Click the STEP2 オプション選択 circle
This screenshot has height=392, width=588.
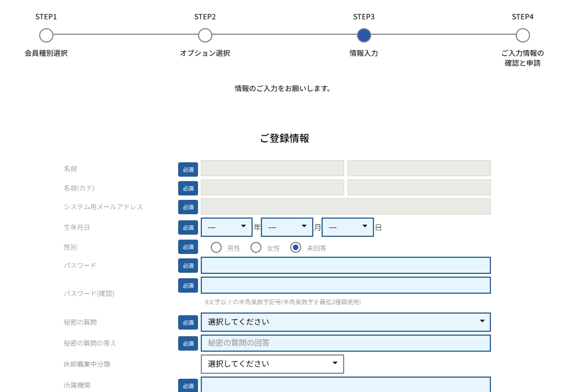(205, 35)
